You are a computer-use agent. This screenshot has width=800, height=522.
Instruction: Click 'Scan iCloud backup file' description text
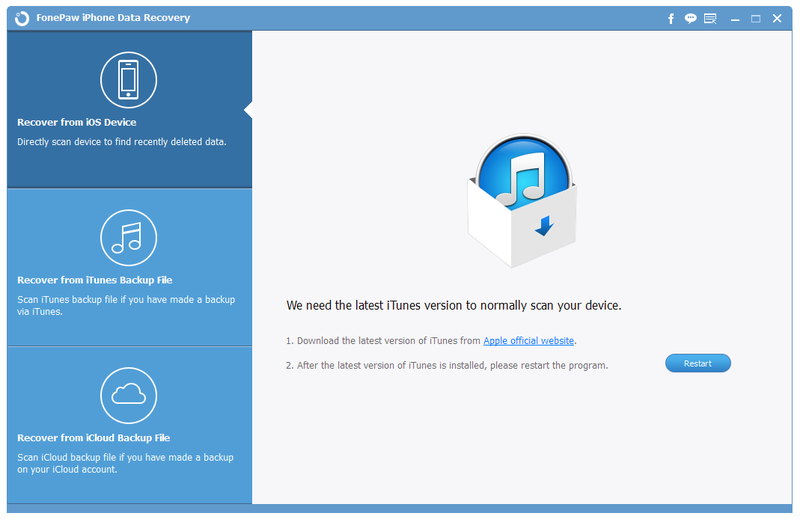[x=126, y=463]
